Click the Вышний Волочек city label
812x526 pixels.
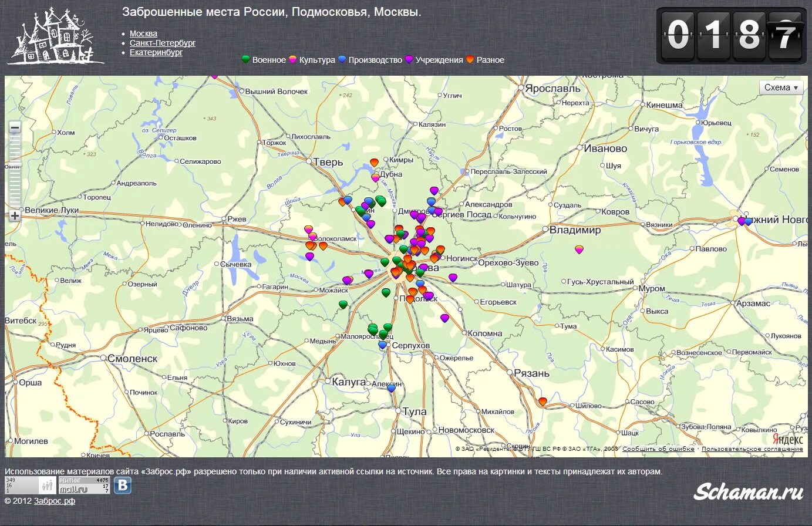[x=277, y=92]
